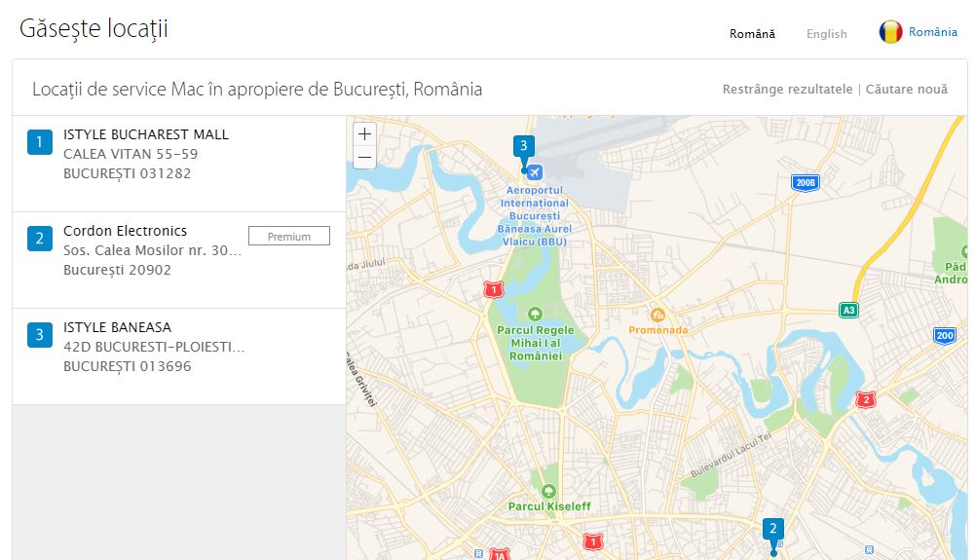
Task: Click Parcul Regele Mihai I park icon
Action: click(535, 314)
